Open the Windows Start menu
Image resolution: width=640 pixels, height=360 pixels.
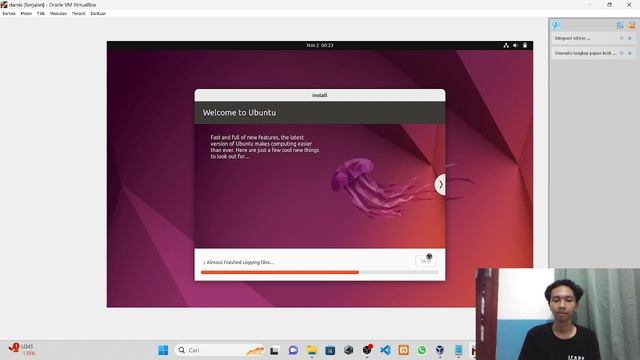tap(163, 350)
